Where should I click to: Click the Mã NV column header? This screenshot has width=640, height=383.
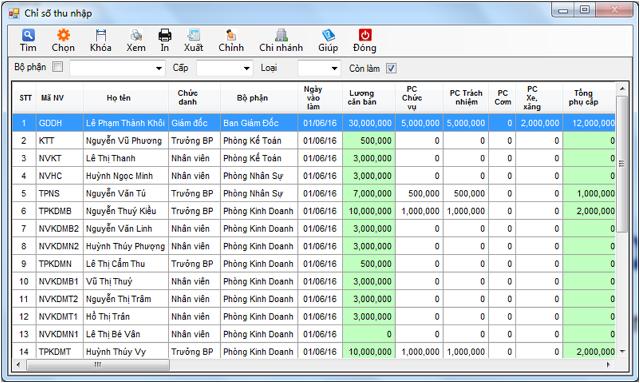pos(60,98)
